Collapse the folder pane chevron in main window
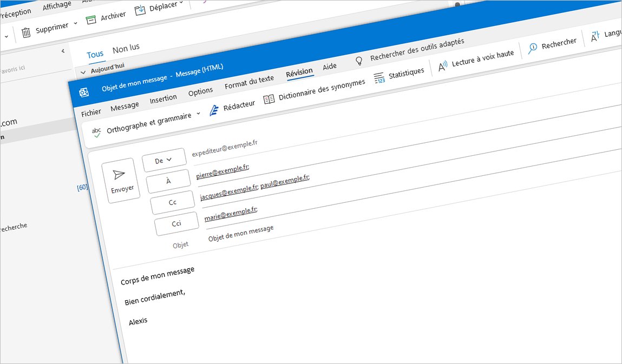Screen dimensions: 622x364 coord(63,51)
